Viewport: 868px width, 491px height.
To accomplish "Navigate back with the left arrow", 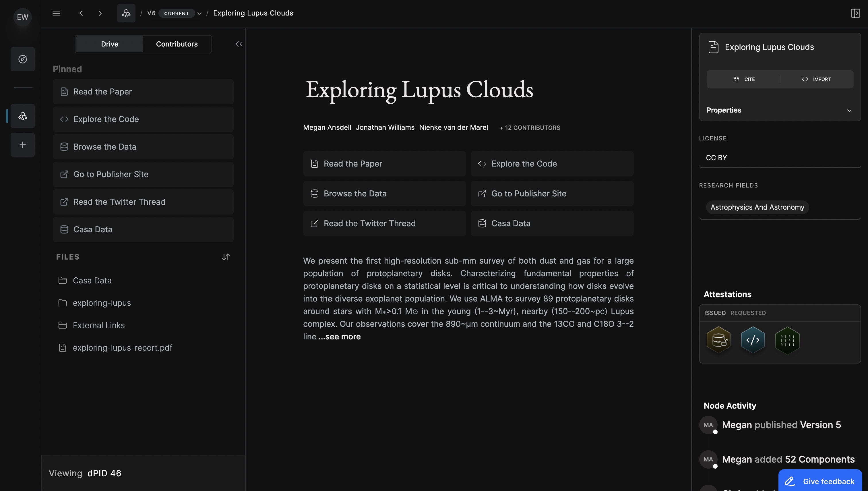I will (x=81, y=13).
